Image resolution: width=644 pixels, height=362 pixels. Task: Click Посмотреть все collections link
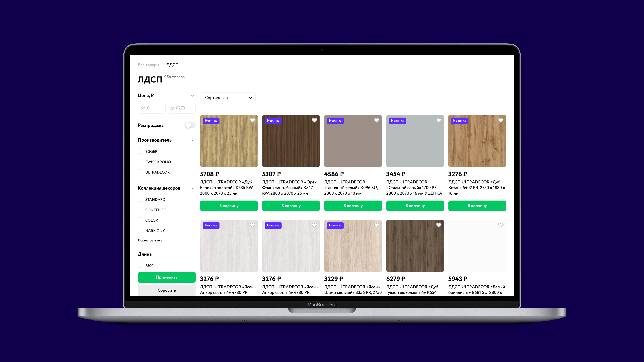point(150,240)
